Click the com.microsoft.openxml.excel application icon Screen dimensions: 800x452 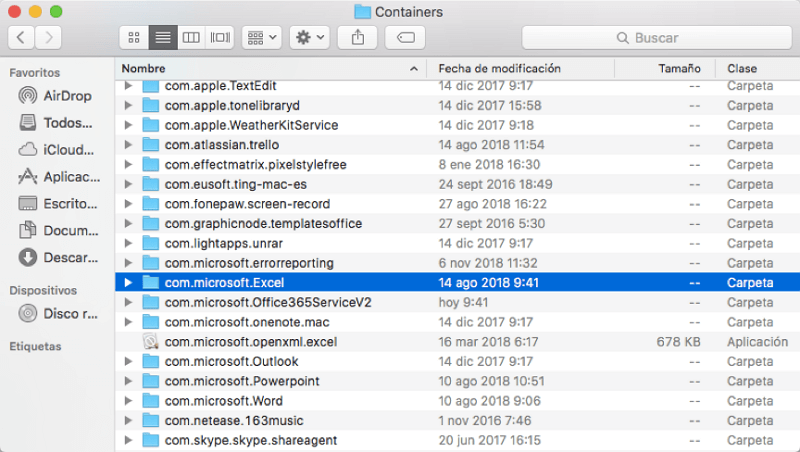pos(151,341)
